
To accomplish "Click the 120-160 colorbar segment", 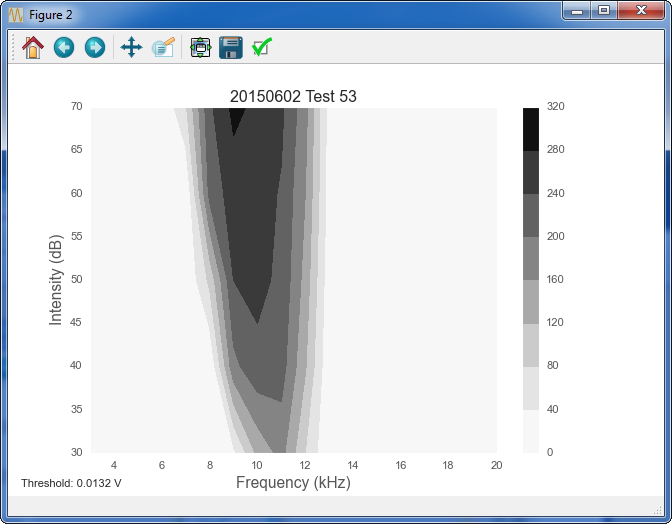I will click(531, 302).
